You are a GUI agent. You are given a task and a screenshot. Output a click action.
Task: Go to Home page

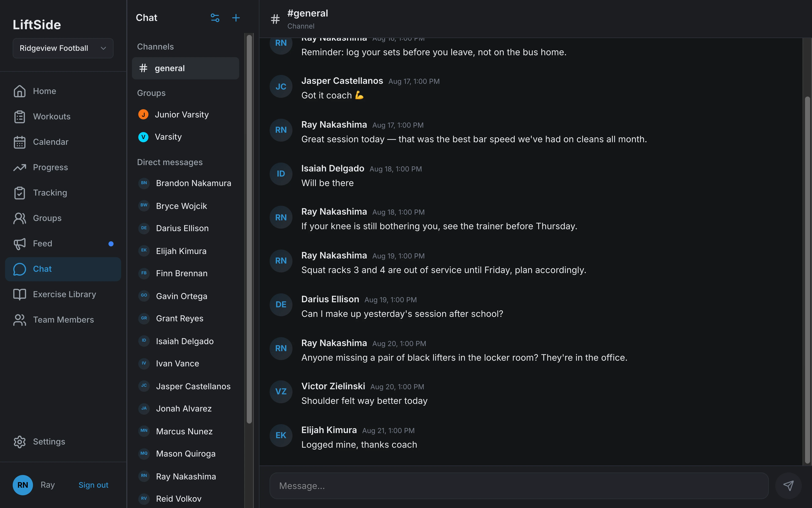63,91
